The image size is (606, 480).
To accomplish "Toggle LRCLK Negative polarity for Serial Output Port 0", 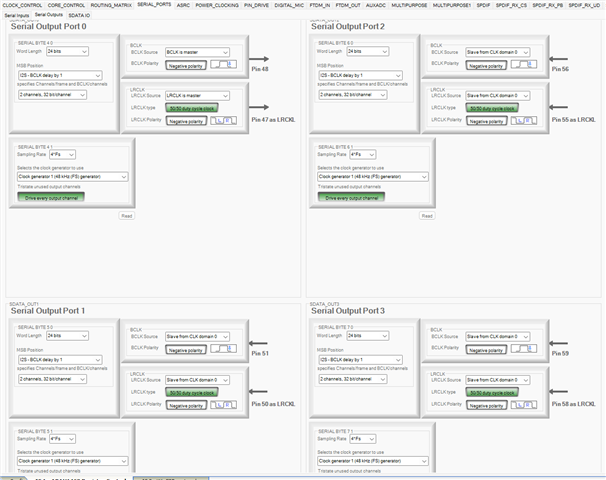I will click(186, 121).
